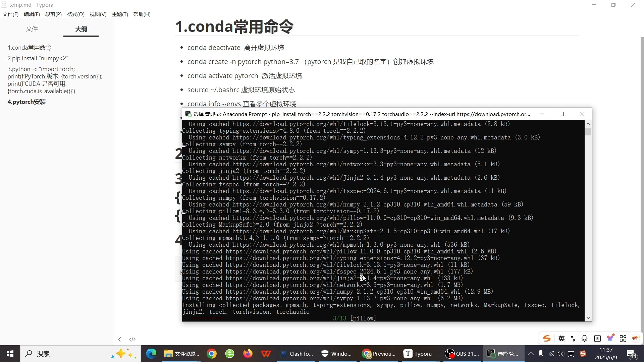Open system volume control

tap(561, 354)
